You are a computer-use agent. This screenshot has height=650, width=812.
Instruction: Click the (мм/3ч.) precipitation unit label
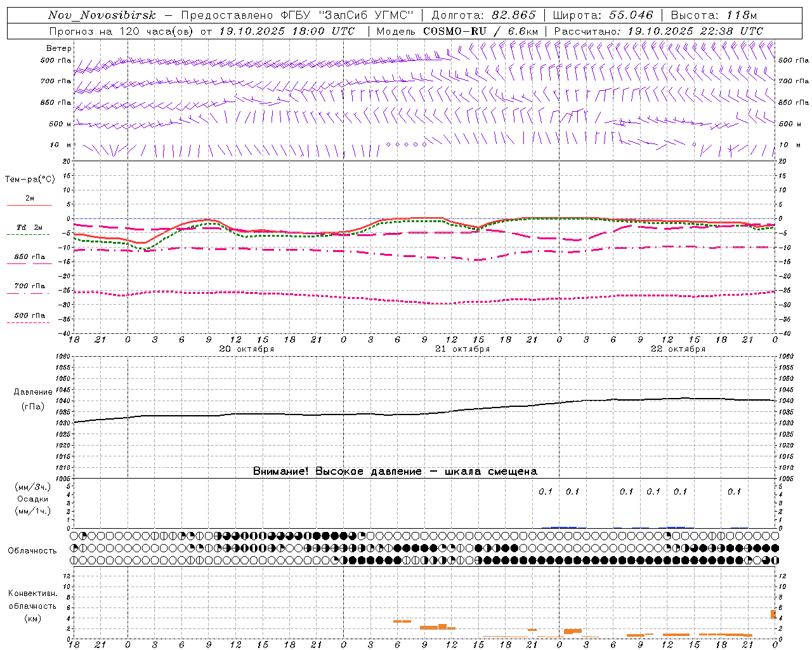32,487
